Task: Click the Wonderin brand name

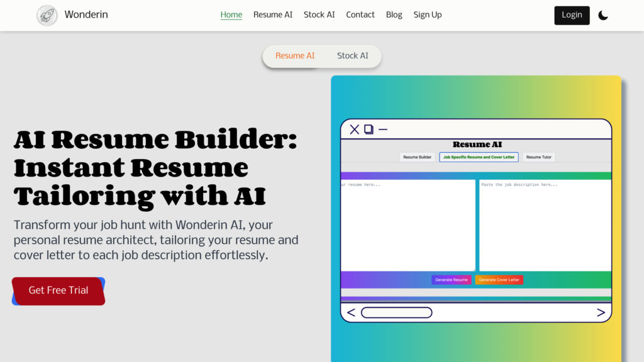Action: 86,15
